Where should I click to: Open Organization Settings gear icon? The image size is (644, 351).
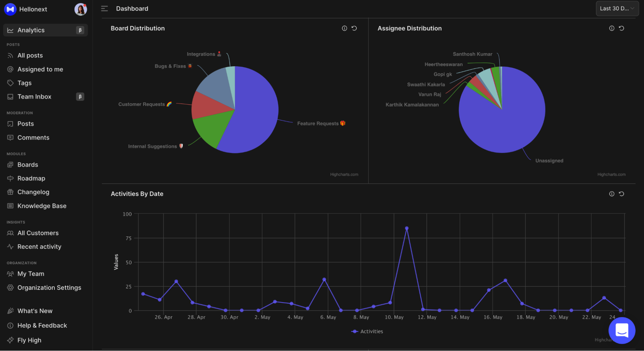(10, 288)
